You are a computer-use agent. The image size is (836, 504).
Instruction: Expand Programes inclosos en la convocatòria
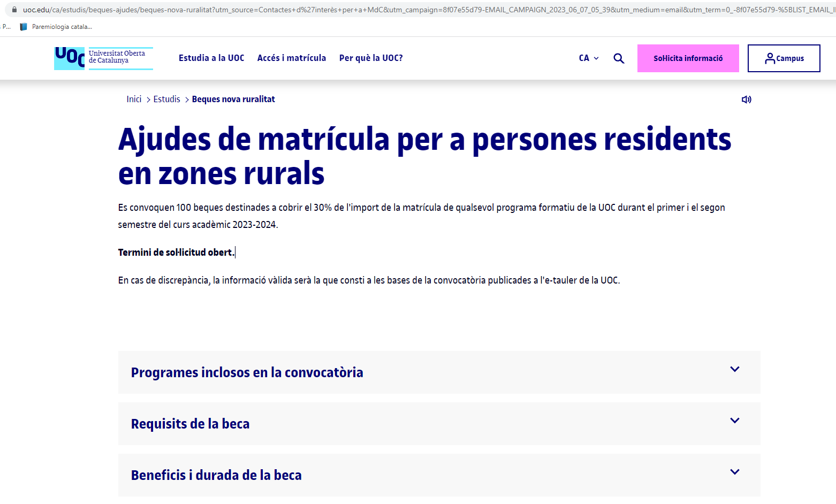coord(439,372)
